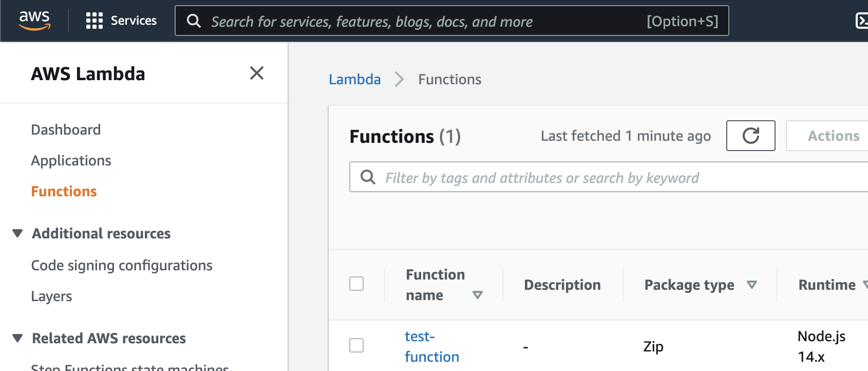Open the Actions dropdown button
868x371 pixels.
coord(833,136)
